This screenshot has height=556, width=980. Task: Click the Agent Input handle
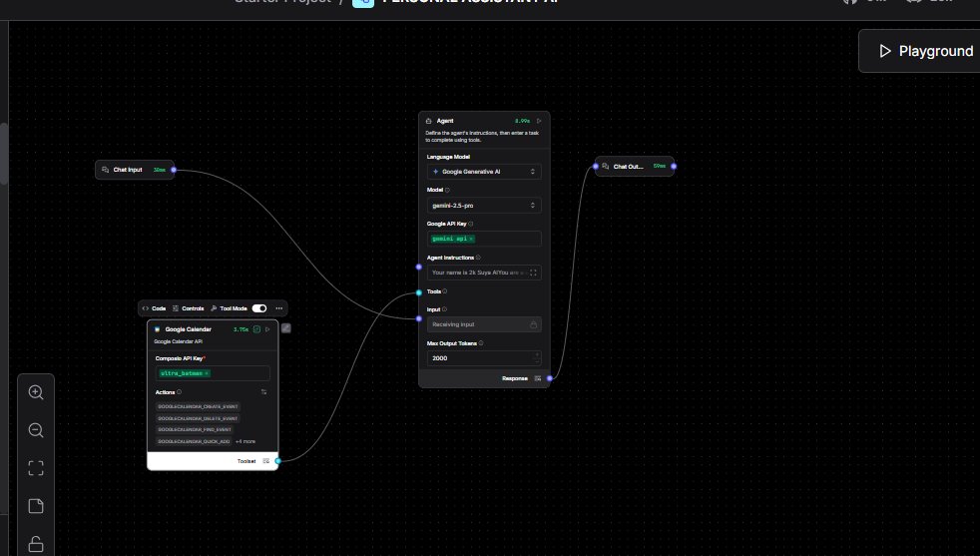click(419, 319)
